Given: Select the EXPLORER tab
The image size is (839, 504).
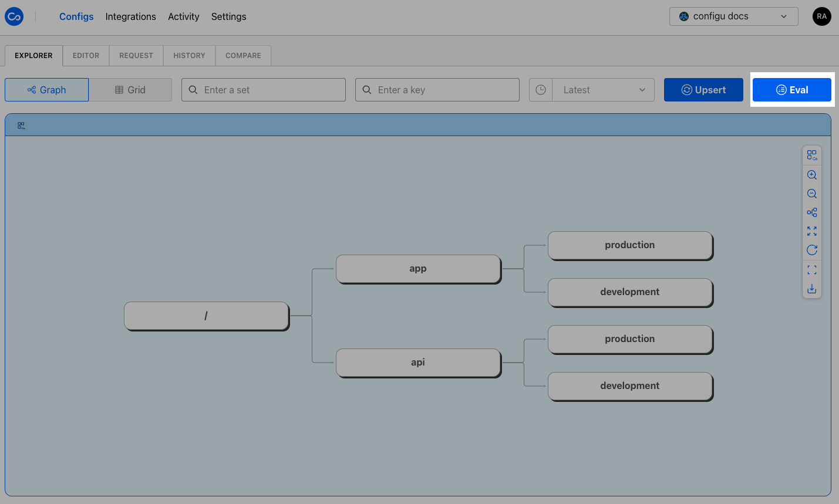Looking at the screenshot, I should click(x=33, y=56).
